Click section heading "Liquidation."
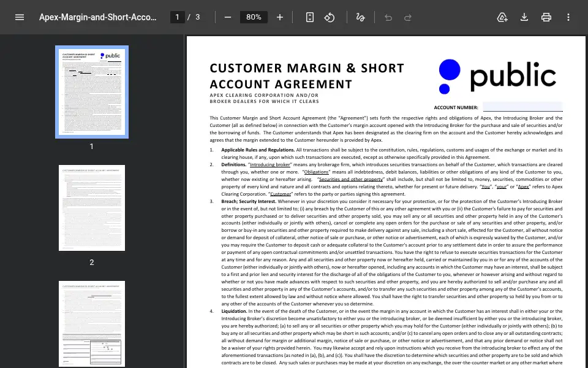The width and height of the screenshot is (588, 368). pyautogui.click(x=234, y=312)
